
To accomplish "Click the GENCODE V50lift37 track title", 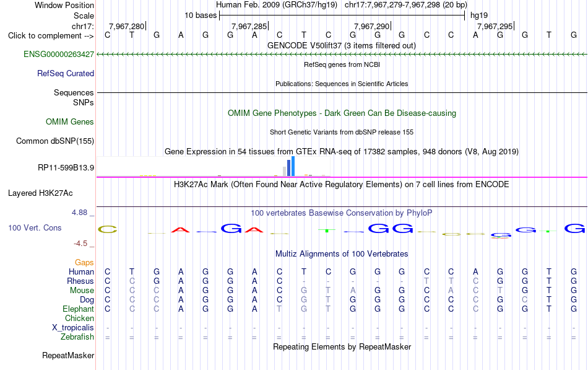I will point(341,45).
